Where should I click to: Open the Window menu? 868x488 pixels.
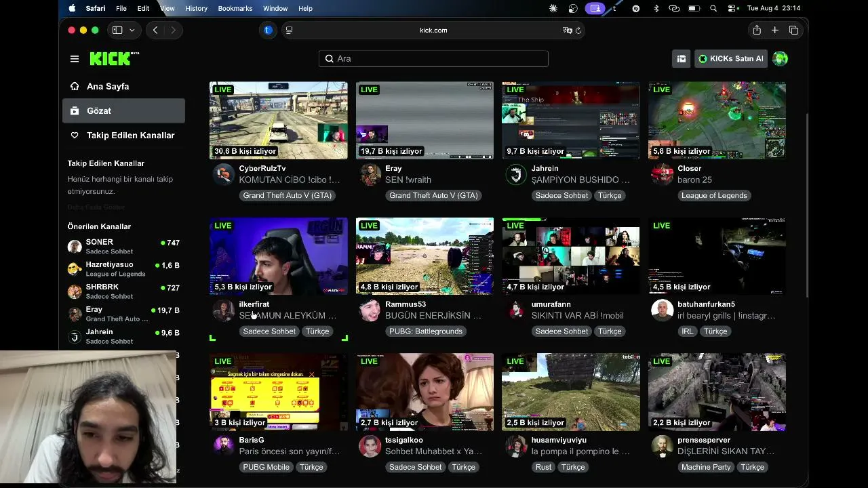tap(275, 8)
